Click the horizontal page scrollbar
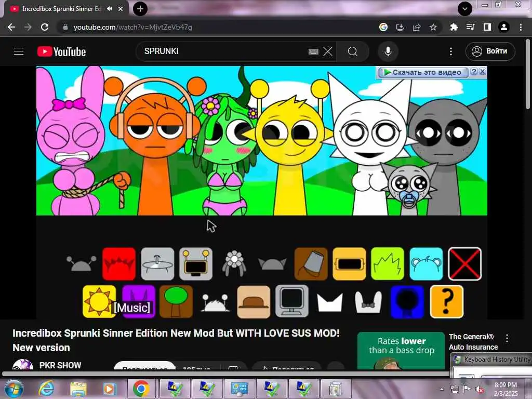Image resolution: width=532 pixels, height=399 pixels. tap(225, 374)
